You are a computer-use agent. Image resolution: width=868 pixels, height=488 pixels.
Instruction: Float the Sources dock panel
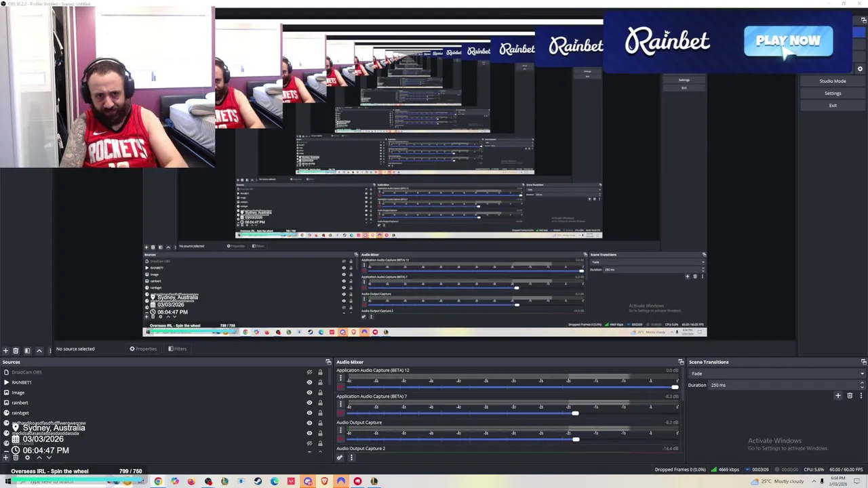[328, 362]
